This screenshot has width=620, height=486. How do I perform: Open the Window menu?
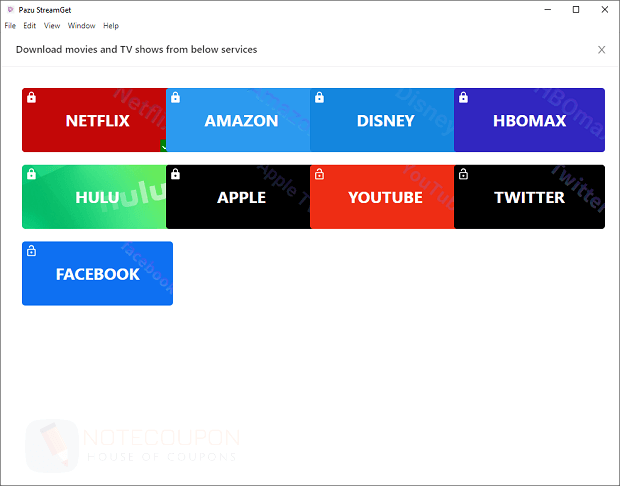(x=81, y=26)
